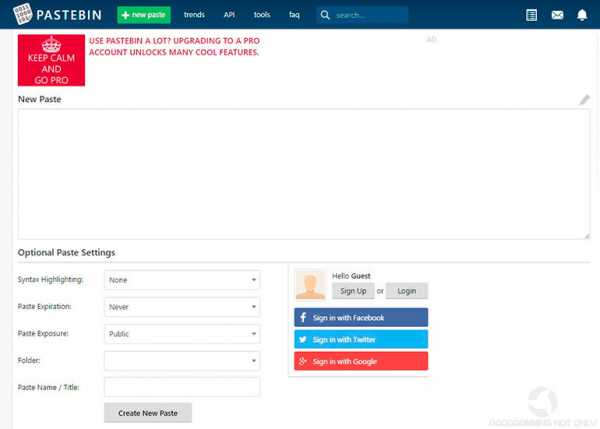Click the Login button
The height and width of the screenshot is (429, 600).
407,291
